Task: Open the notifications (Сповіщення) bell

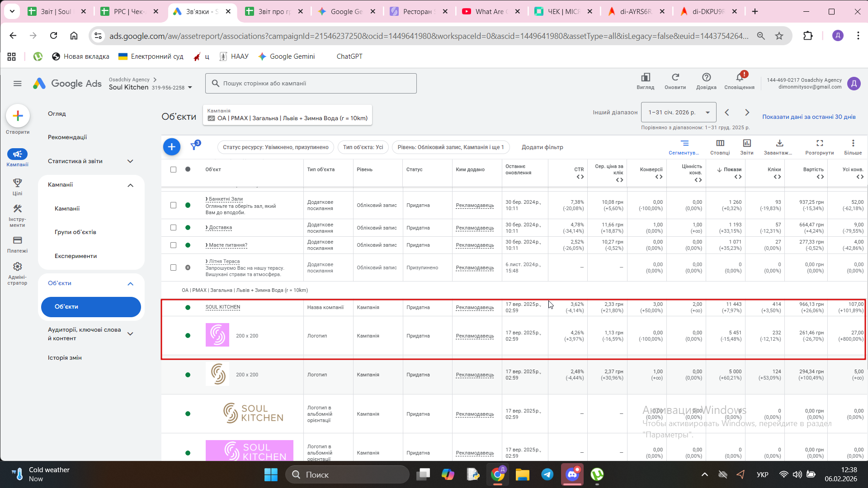Action: pyautogui.click(x=740, y=80)
